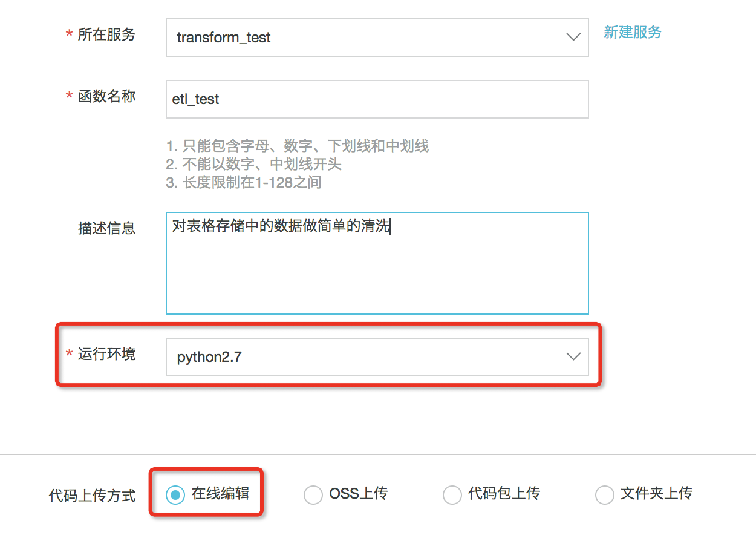This screenshot has width=756, height=535.
Task: Open the 新建服务 link
Action: coord(632,33)
